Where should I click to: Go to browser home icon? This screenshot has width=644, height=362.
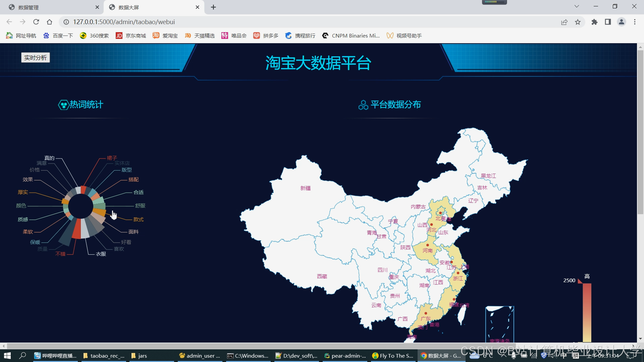point(50,22)
